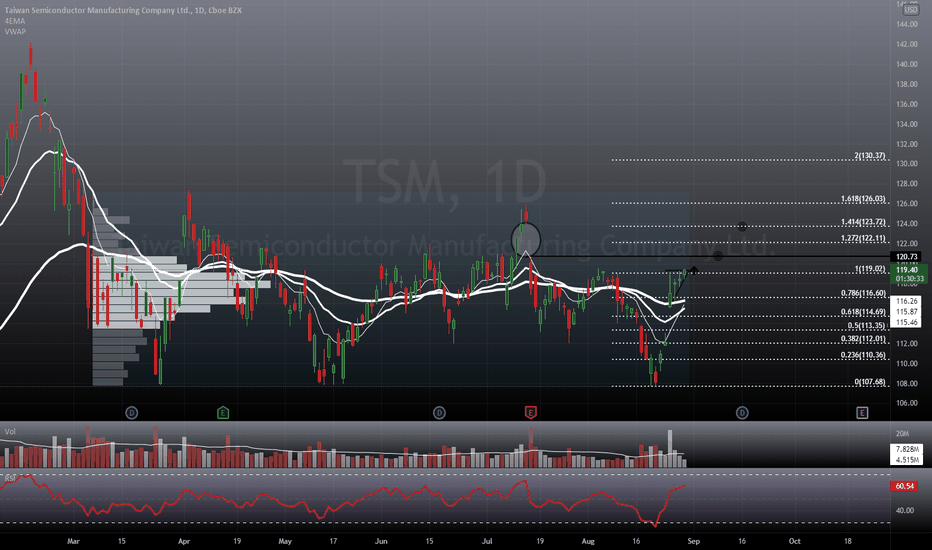The width and height of the screenshot is (932, 550).
Task: Click the 144.00 price scale label
Action: click(907, 24)
